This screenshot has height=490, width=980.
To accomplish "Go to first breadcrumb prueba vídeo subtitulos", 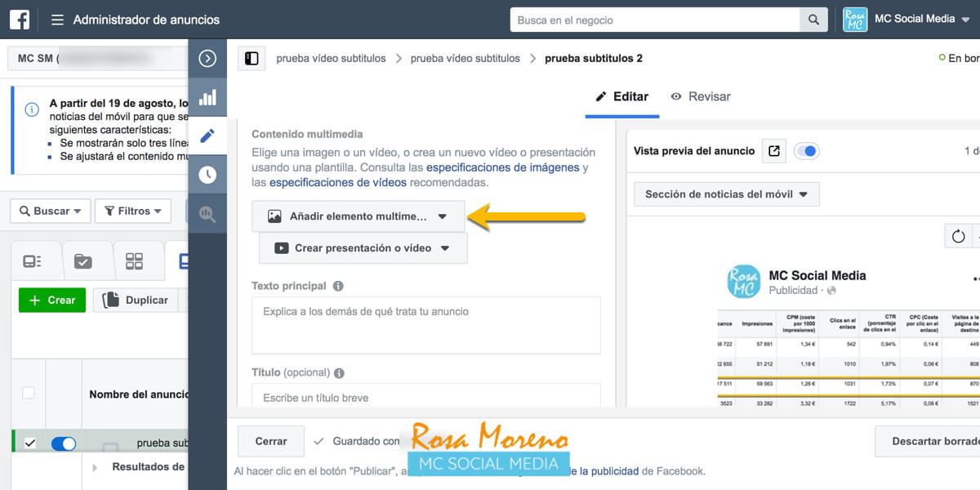I will [331, 58].
